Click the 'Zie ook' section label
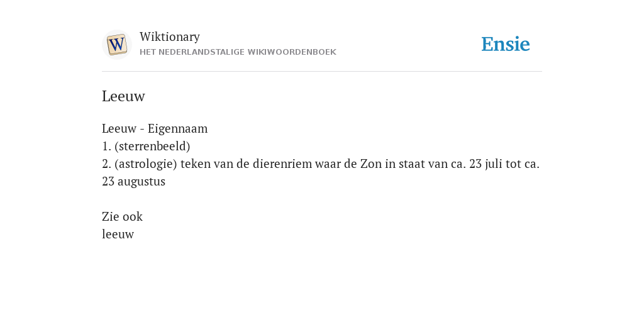Screen dimensions: 644x322 pyautogui.click(x=122, y=216)
